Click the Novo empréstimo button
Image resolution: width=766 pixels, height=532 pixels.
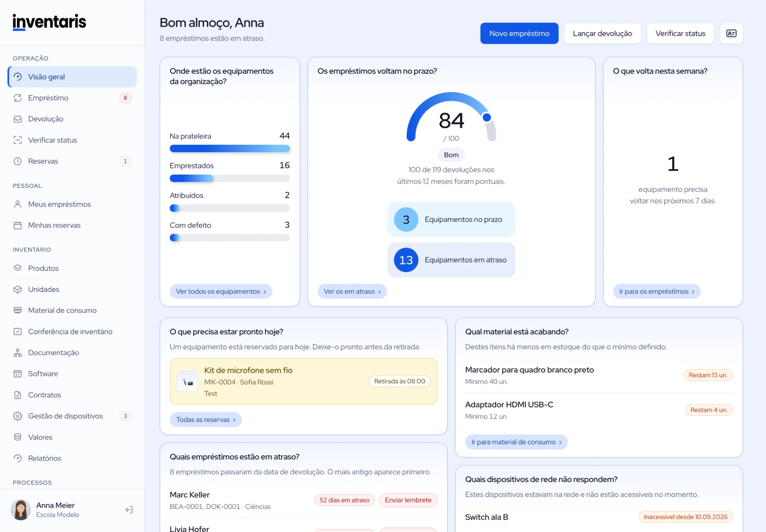tap(519, 34)
